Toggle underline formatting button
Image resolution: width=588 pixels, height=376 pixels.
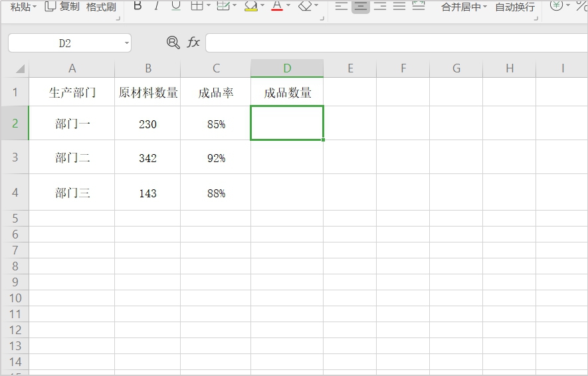point(175,6)
